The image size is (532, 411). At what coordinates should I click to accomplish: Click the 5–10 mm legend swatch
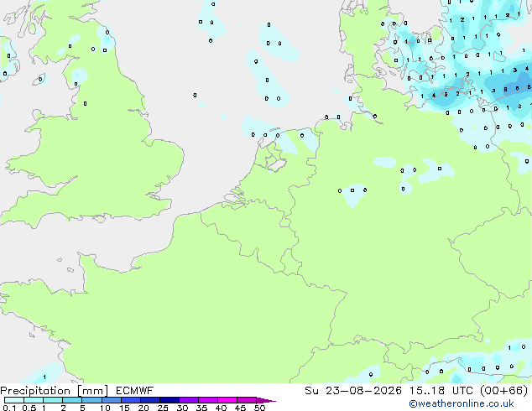click(91, 400)
